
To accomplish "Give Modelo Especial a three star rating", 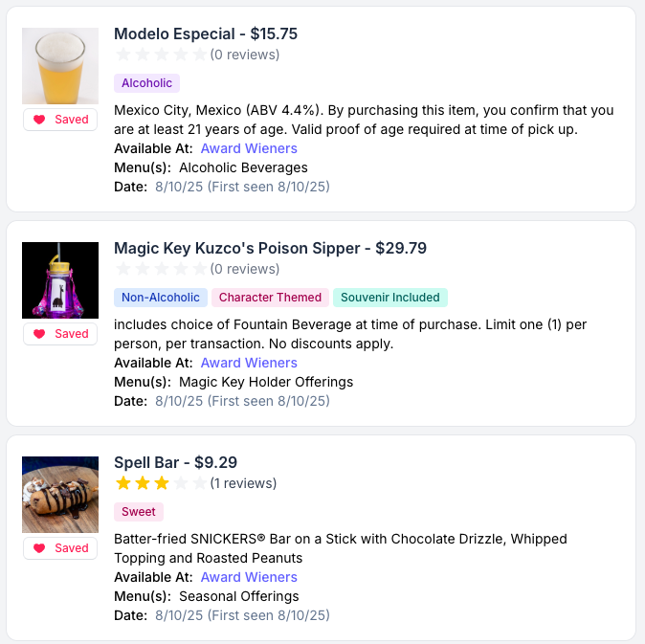I will pos(161,55).
